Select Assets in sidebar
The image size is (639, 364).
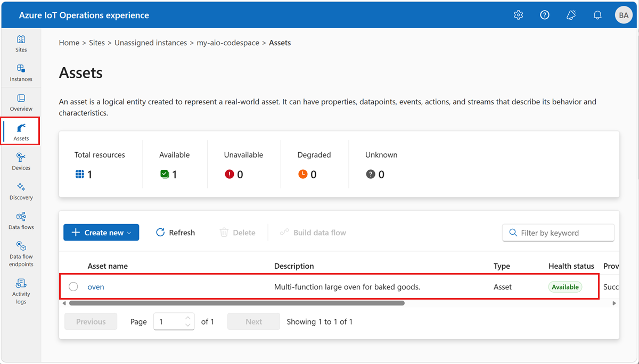tap(21, 132)
